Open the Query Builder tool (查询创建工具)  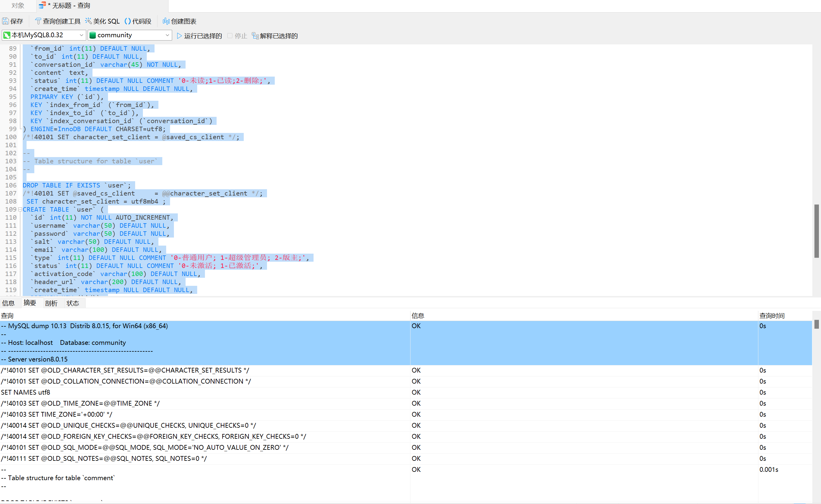tap(58, 21)
